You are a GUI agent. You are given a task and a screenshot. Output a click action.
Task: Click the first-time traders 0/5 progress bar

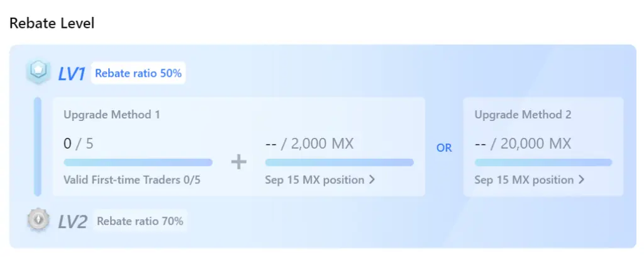point(138,163)
